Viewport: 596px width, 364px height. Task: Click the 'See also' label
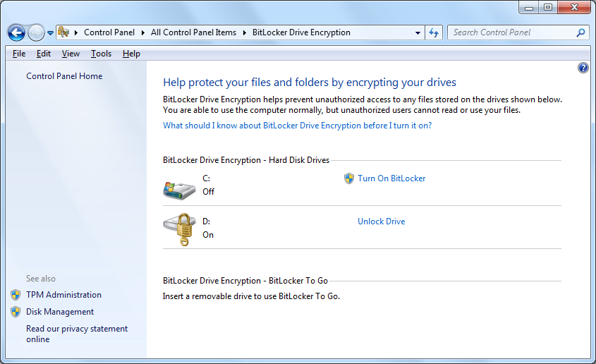[41, 279]
